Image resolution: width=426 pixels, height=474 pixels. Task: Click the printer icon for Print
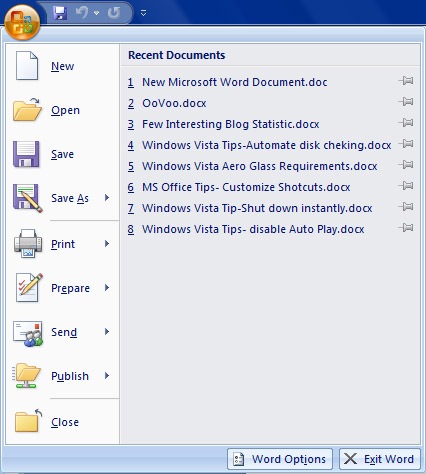(28, 243)
